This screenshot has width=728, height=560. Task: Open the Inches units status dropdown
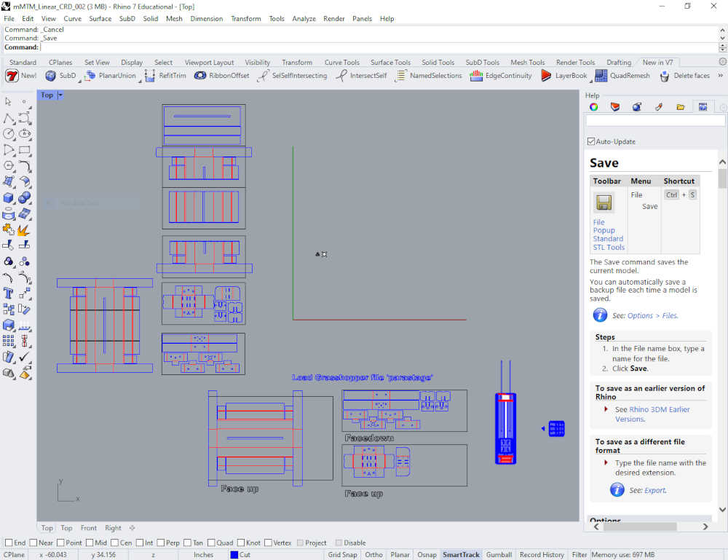tap(203, 554)
